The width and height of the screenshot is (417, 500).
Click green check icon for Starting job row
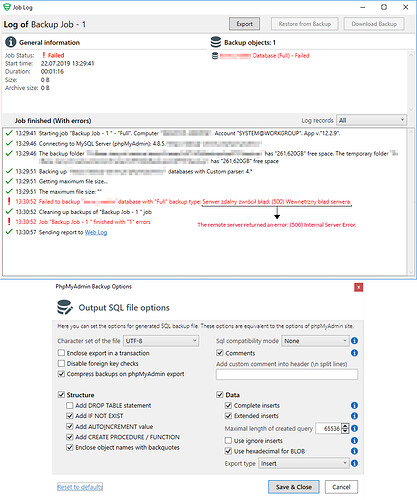pyautogui.click(x=9, y=133)
